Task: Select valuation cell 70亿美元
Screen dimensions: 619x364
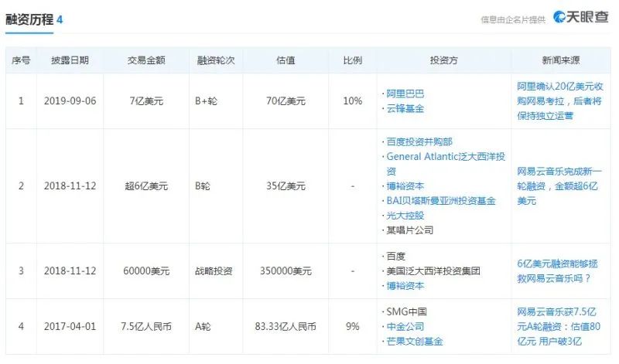Action: 286,101
